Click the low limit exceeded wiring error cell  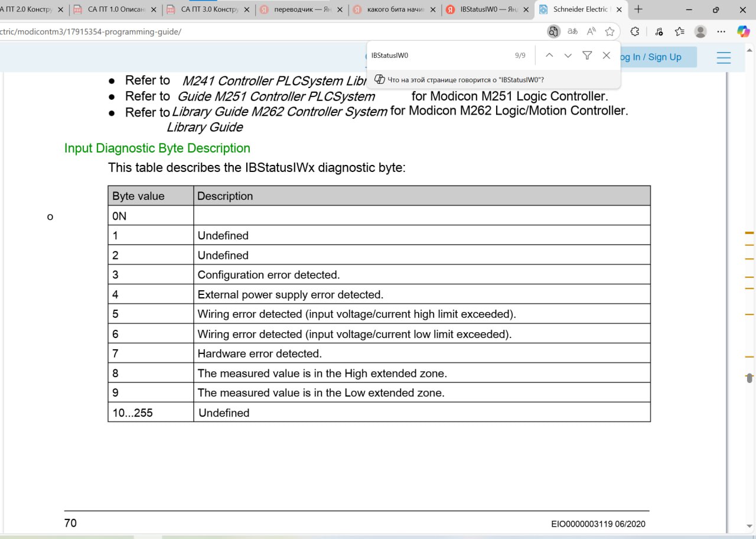coord(422,334)
